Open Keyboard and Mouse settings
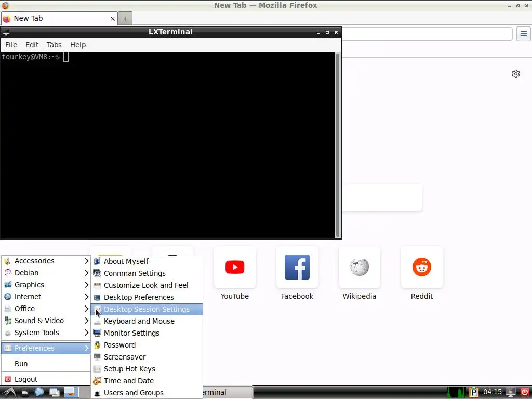Screen dimensions: 532x399 (147, 321)
